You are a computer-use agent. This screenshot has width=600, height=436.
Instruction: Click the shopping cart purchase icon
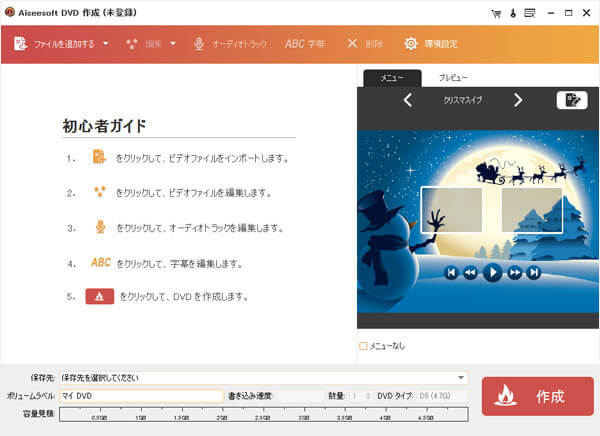[x=496, y=13]
